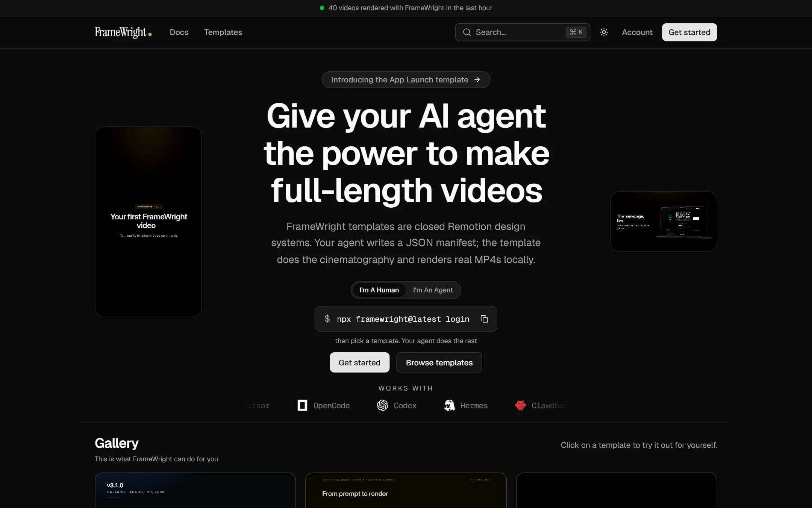
Task: Click the ⌘K shortcut badge
Action: (576, 32)
